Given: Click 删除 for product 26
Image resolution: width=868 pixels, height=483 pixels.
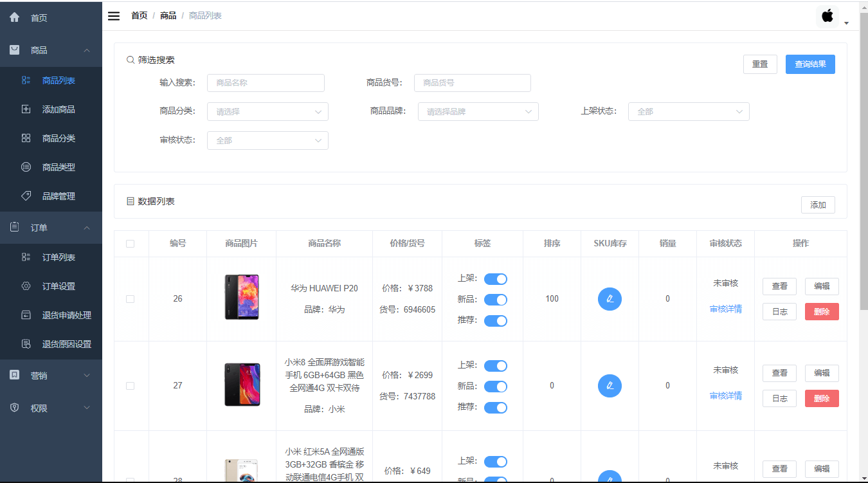Looking at the screenshot, I should coord(822,311).
